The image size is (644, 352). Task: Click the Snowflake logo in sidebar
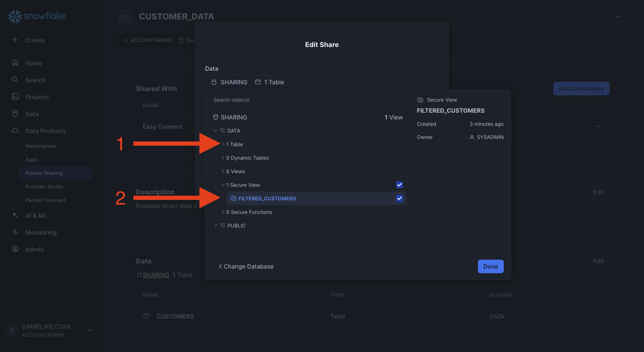[37, 16]
